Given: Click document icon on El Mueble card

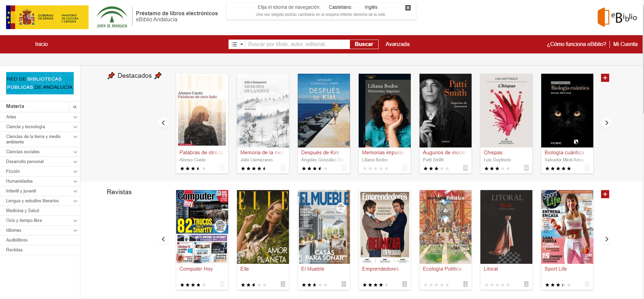Looking at the screenshot, I should tap(344, 284).
